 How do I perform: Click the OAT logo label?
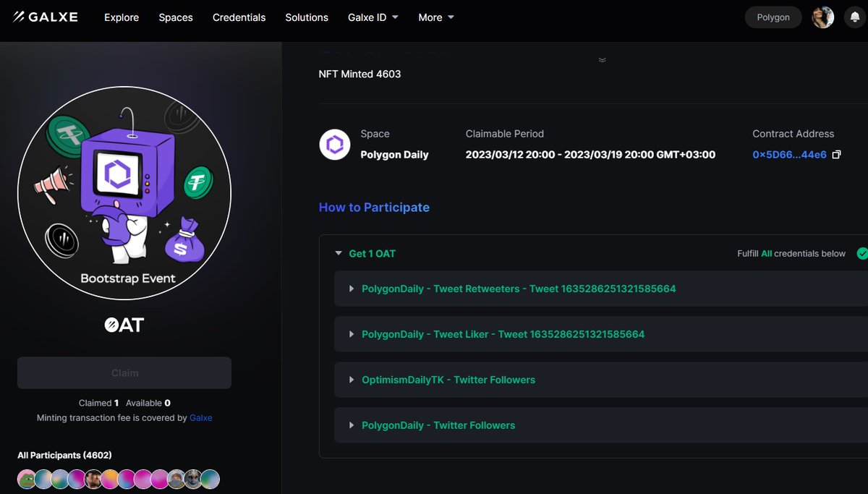124,325
